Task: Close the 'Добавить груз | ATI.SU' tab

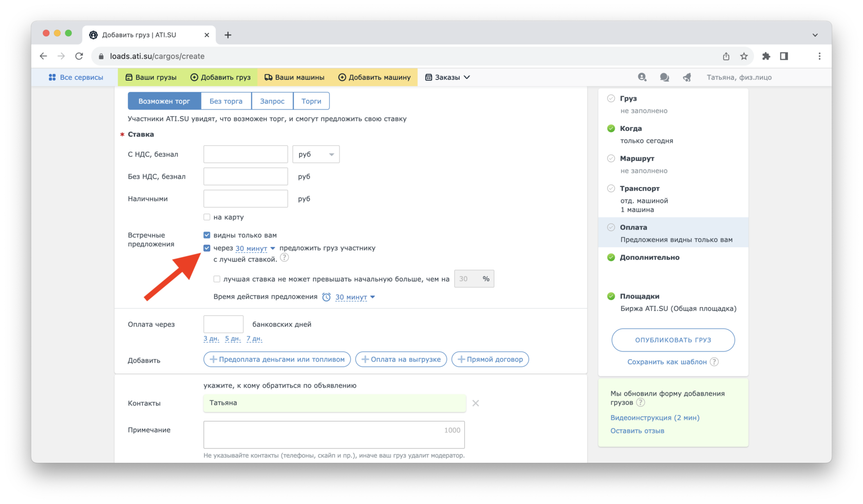Action: click(x=207, y=35)
